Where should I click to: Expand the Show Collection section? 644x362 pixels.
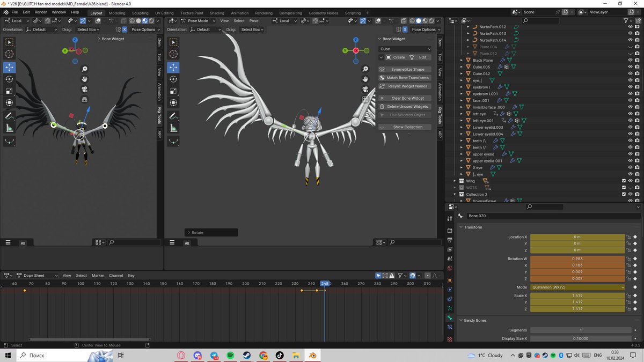tap(405, 127)
